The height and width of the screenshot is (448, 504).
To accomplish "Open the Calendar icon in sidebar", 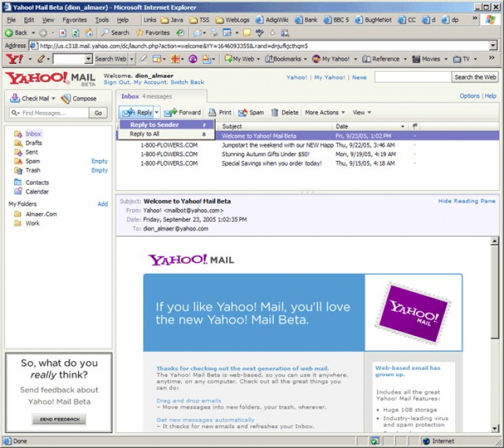I will [x=18, y=191].
